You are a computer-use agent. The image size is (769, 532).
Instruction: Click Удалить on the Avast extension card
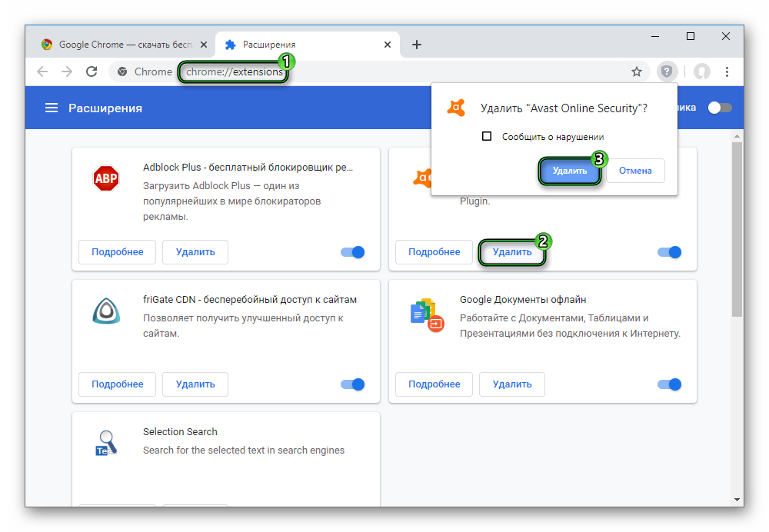512,252
